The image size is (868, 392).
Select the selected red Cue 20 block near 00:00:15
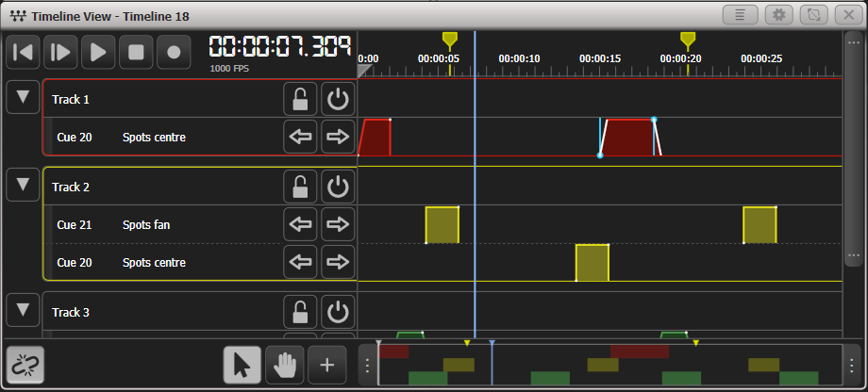[x=629, y=138]
